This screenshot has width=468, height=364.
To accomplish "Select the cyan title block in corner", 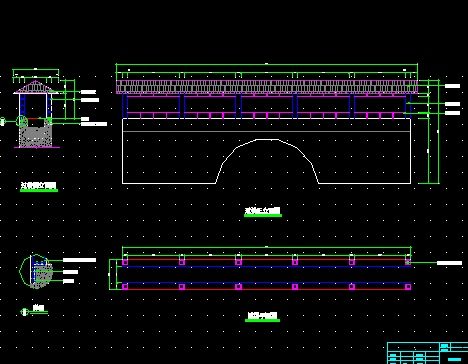I will (x=428, y=353).
